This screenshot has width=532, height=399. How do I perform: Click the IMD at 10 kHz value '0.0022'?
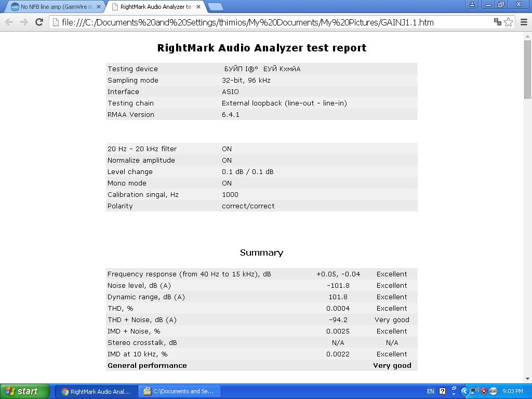[x=338, y=354]
